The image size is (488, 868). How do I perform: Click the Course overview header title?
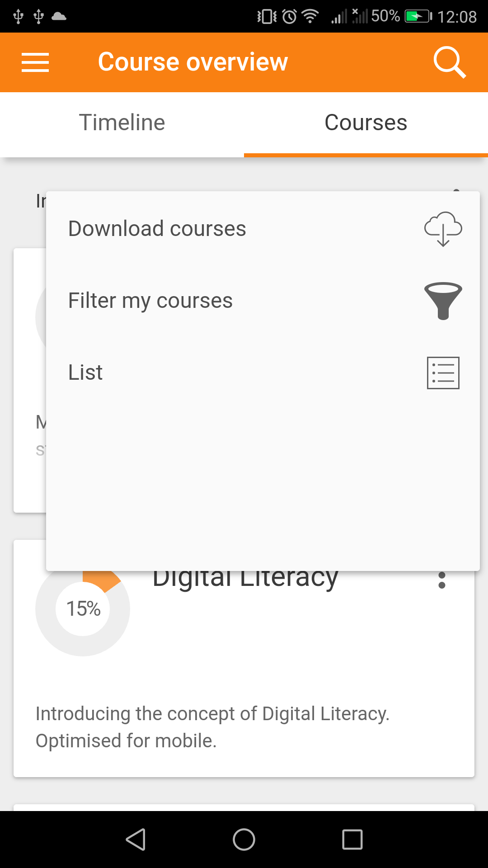point(193,62)
